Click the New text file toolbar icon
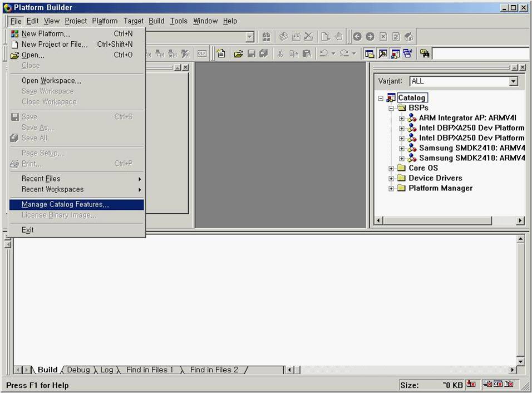The image size is (532, 393). 221,53
